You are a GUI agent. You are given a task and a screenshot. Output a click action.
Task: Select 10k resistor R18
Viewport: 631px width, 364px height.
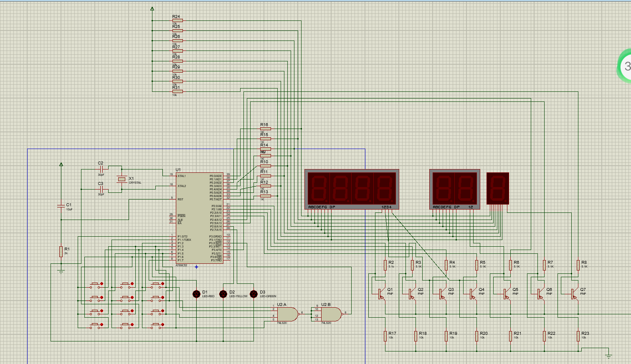(x=416, y=336)
